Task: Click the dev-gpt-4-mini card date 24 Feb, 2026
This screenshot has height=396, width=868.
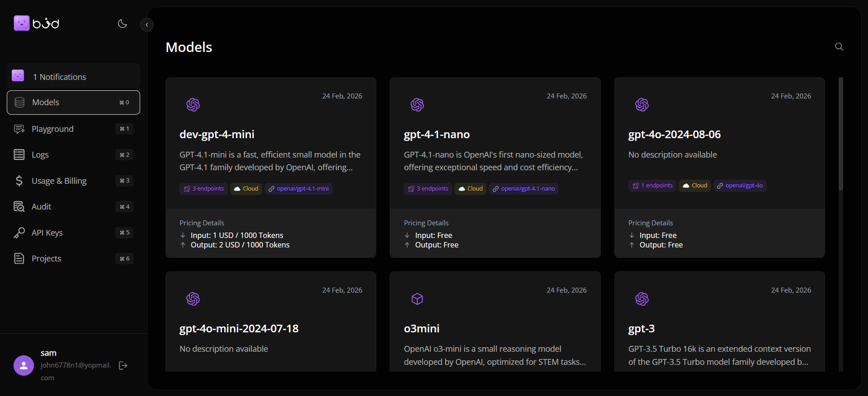Action: point(342,96)
